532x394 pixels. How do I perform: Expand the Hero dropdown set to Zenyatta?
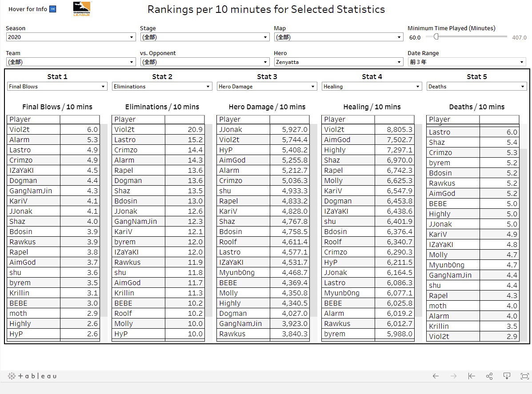pos(338,62)
